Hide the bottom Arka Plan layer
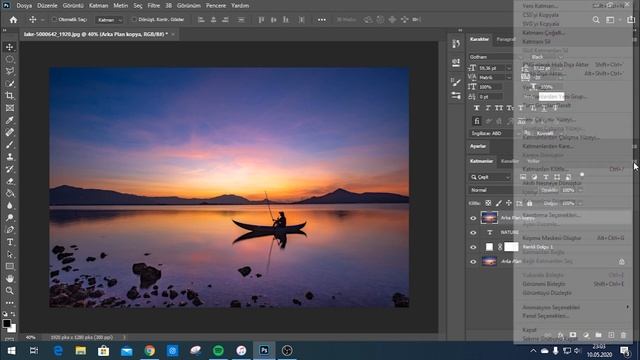 pyautogui.click(x=473, y=262)
